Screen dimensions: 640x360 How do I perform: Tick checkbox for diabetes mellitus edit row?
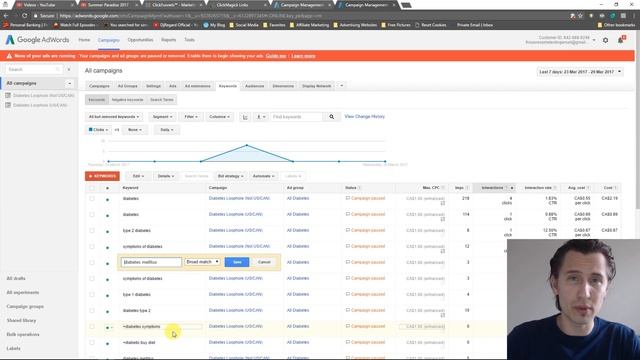[x=92, y=262]
